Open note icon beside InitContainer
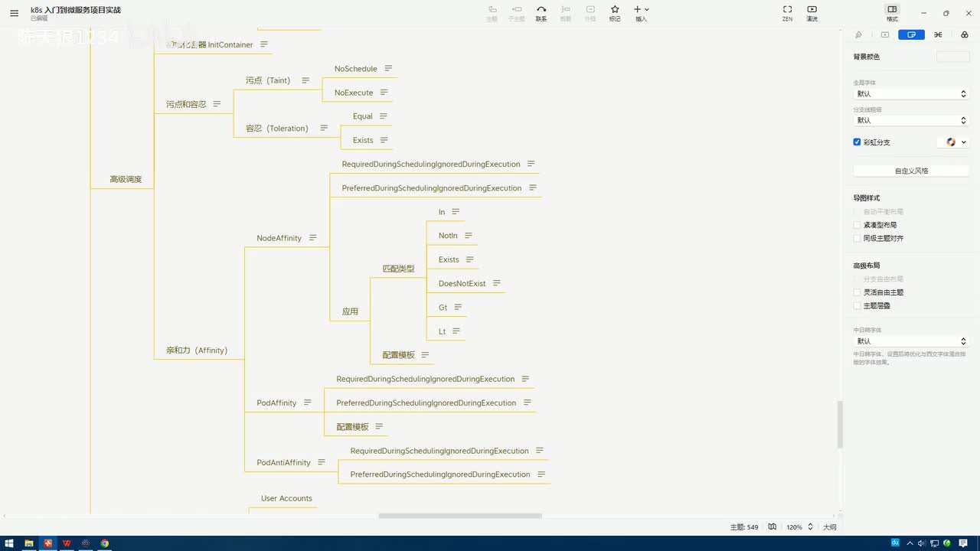Viewport: 980px width, 551px height. click(x=264, y=44)
